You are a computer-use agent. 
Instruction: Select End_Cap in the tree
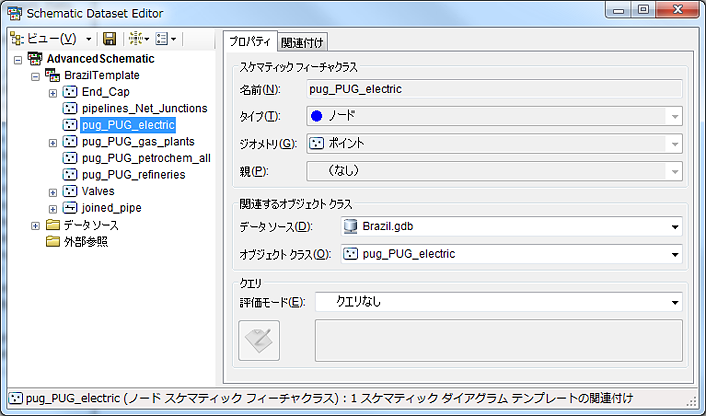(x=106, y=92)
